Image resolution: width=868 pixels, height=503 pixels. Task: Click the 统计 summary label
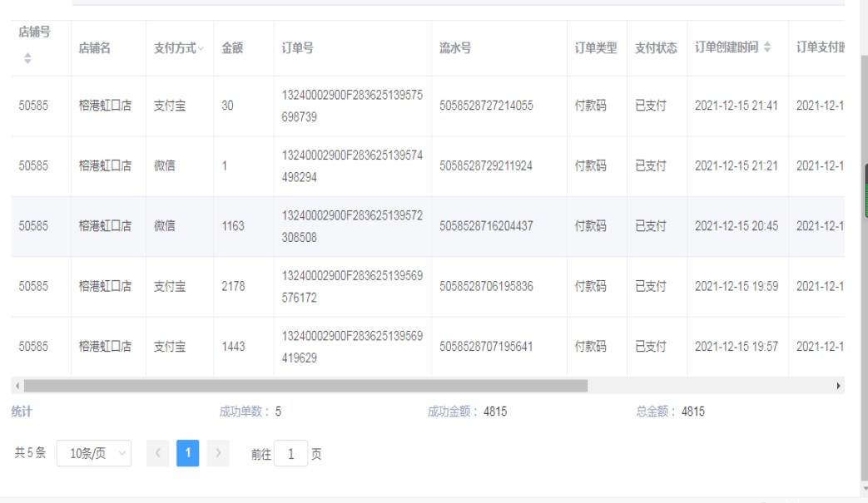click(x=22, y=412)
